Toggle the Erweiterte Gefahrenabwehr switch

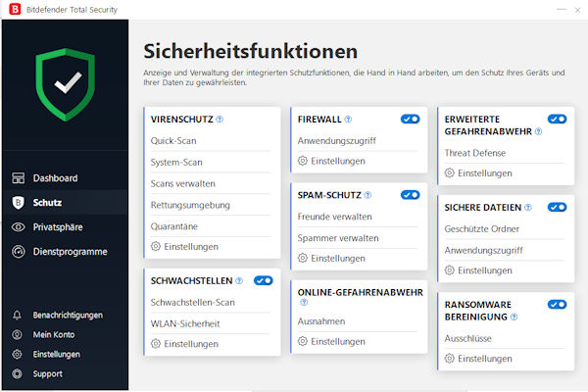[557, 120]
